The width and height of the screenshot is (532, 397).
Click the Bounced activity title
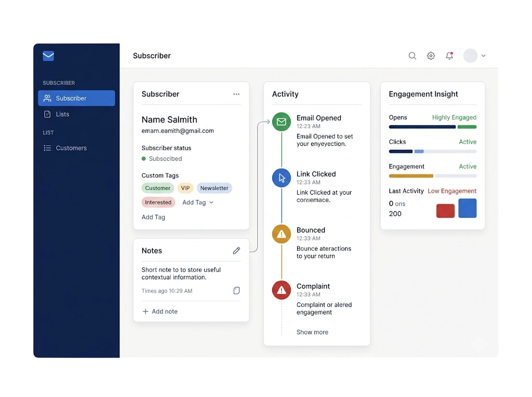(x=311, y=230)
